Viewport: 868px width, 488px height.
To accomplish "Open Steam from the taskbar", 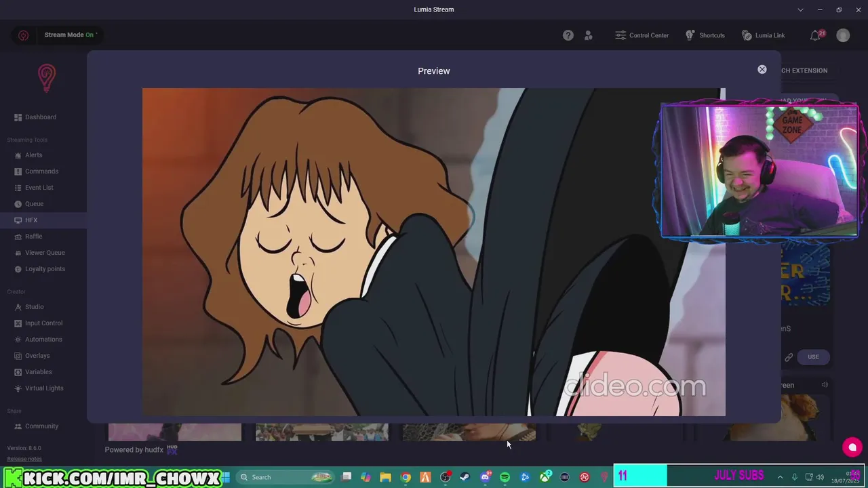I will click(465, 477).
